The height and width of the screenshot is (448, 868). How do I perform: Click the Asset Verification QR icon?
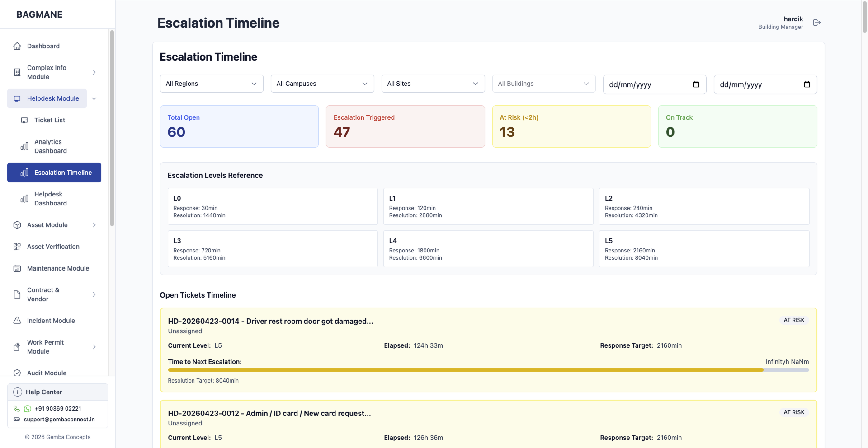point(17,247)
